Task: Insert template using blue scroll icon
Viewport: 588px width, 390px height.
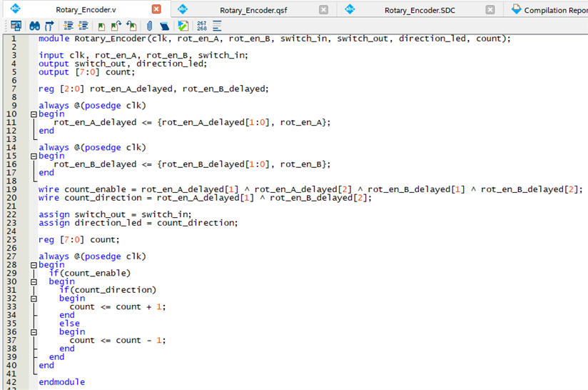Action: [x=164, y=26]
